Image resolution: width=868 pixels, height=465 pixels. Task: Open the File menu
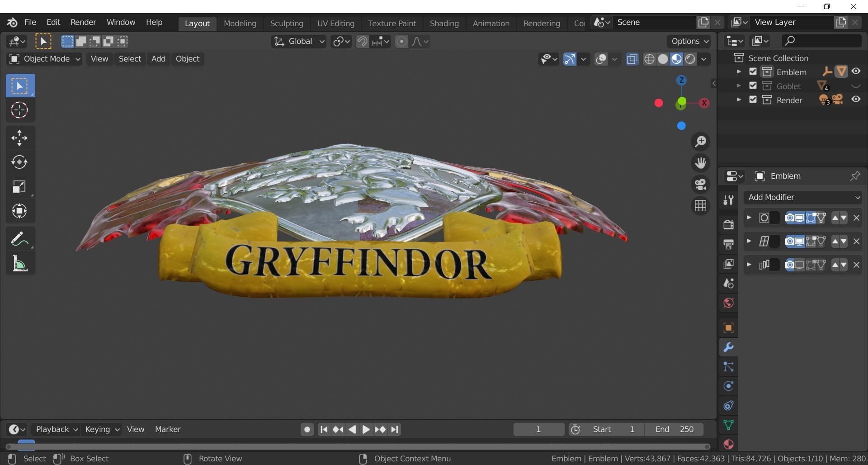pos(30,22)
